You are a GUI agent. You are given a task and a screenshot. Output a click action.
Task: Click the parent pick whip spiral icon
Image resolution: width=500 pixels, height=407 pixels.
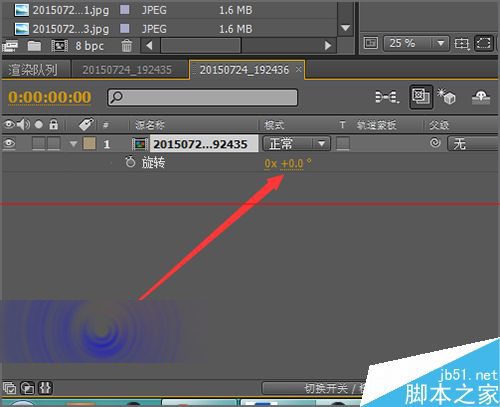(x=435, y=143)
